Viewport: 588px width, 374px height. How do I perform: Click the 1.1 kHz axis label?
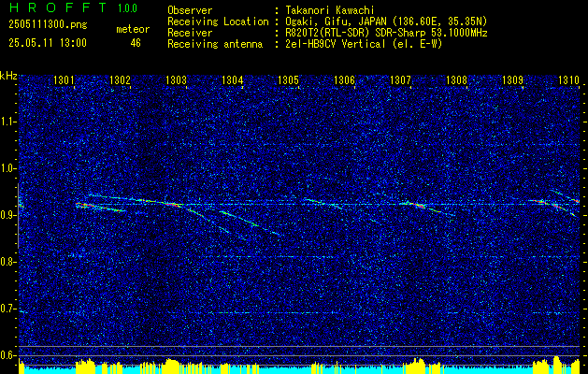(x=7, y=122)
